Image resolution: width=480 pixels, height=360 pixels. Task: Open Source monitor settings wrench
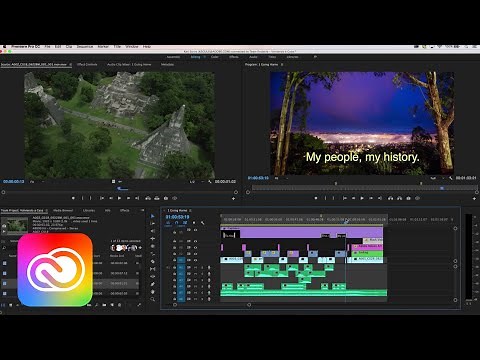210,182
